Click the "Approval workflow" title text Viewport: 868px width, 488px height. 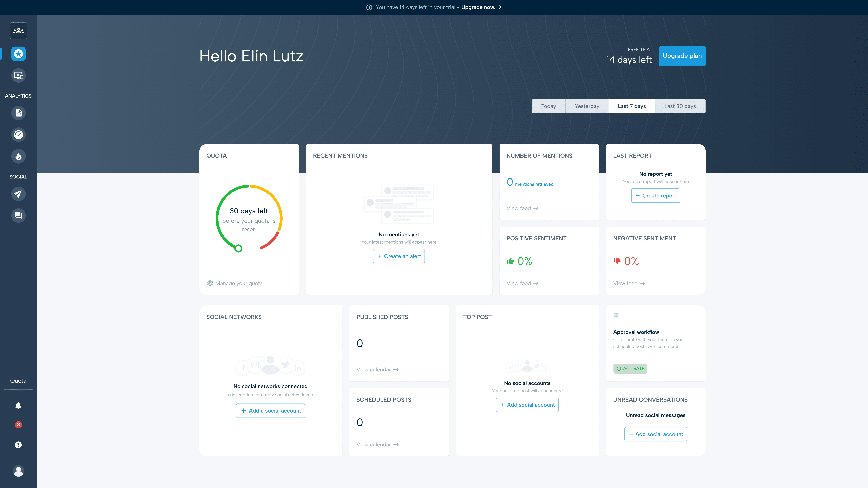pos(636,332)
